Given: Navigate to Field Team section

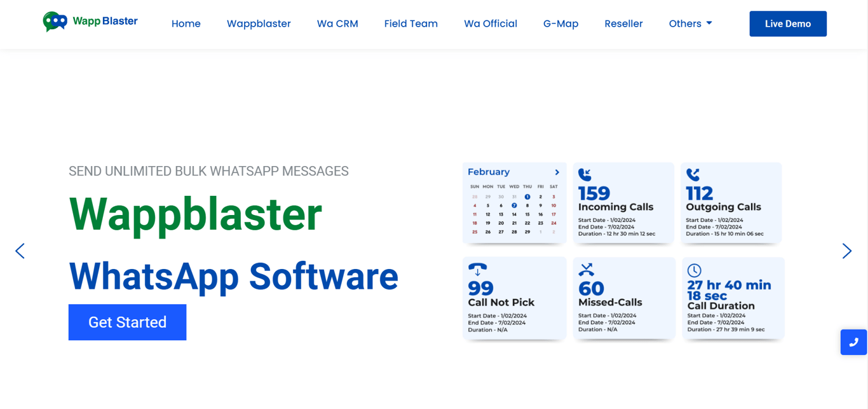Looking at the screenshot, I should coord(410,24).
